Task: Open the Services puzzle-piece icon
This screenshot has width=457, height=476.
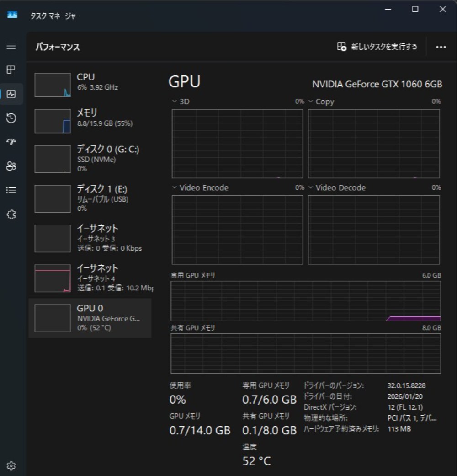Action: click(11, 214)
